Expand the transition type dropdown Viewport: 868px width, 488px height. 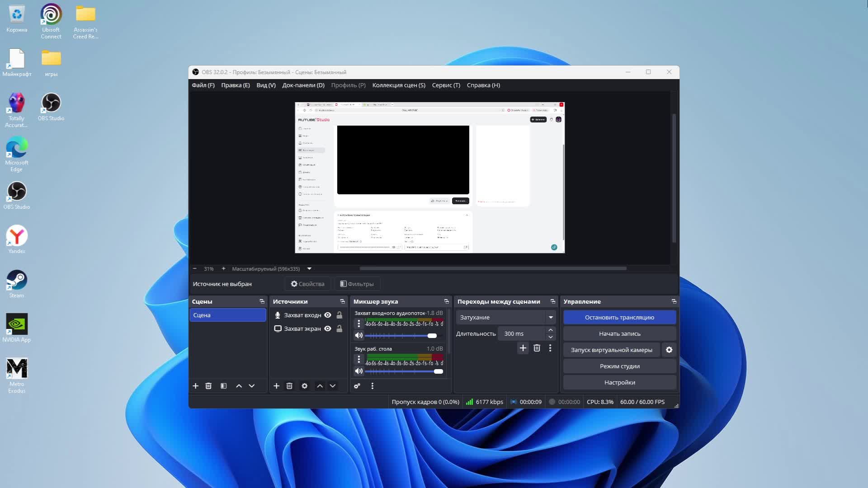click(551, 317)
